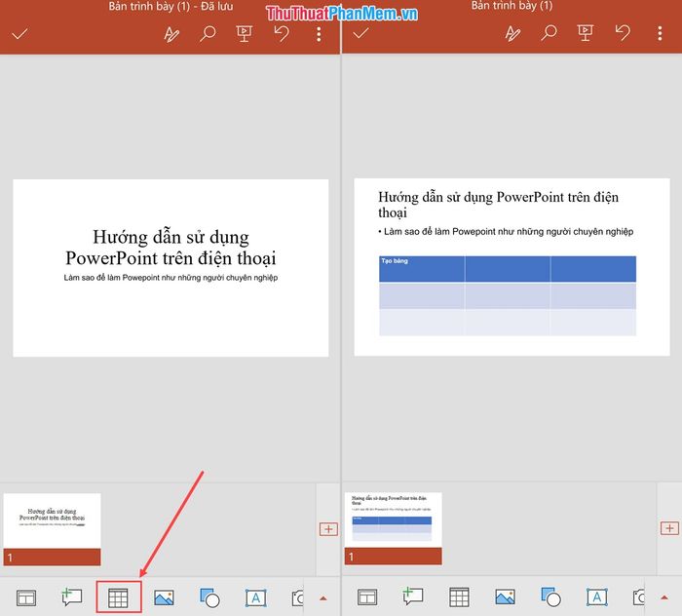Add a comment from left bottom toolbar

click(x=72, y=597)
